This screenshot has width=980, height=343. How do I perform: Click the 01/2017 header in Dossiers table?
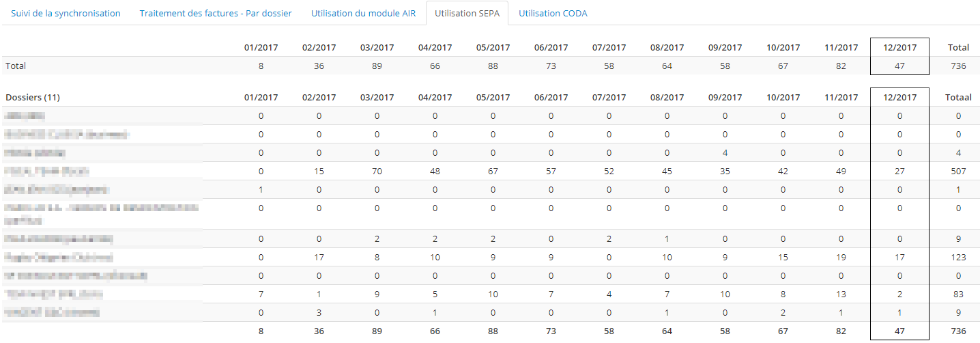coord(261,97)
